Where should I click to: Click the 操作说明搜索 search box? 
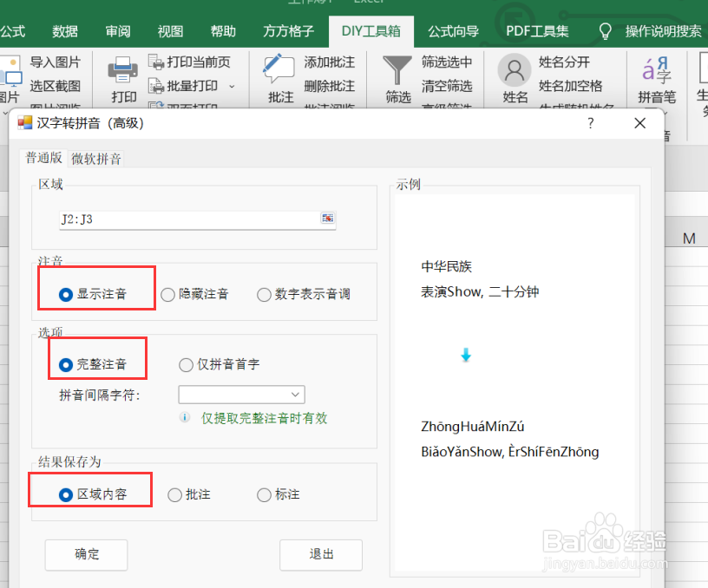point(663,31)
